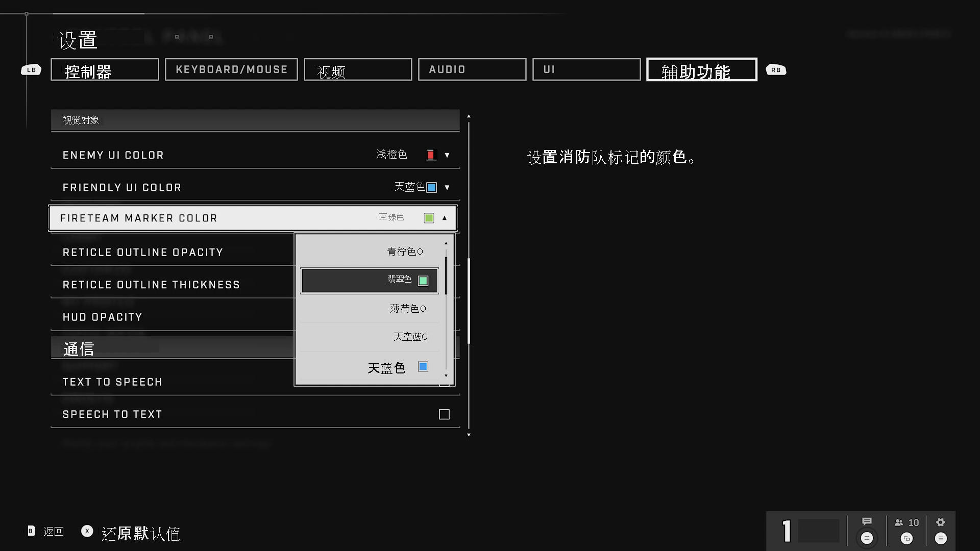Scroll down settings panel scrollbar

(x=469, y=434)
